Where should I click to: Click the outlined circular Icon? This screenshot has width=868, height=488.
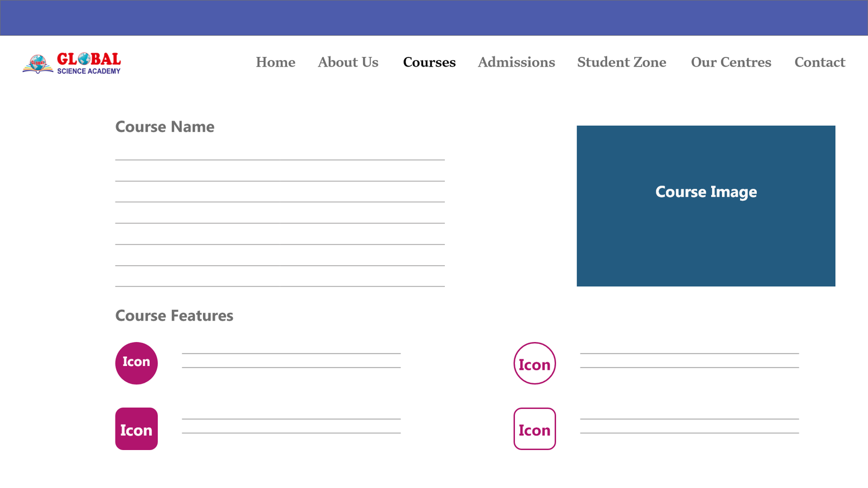pyautogui.click(x=534, y=363)
